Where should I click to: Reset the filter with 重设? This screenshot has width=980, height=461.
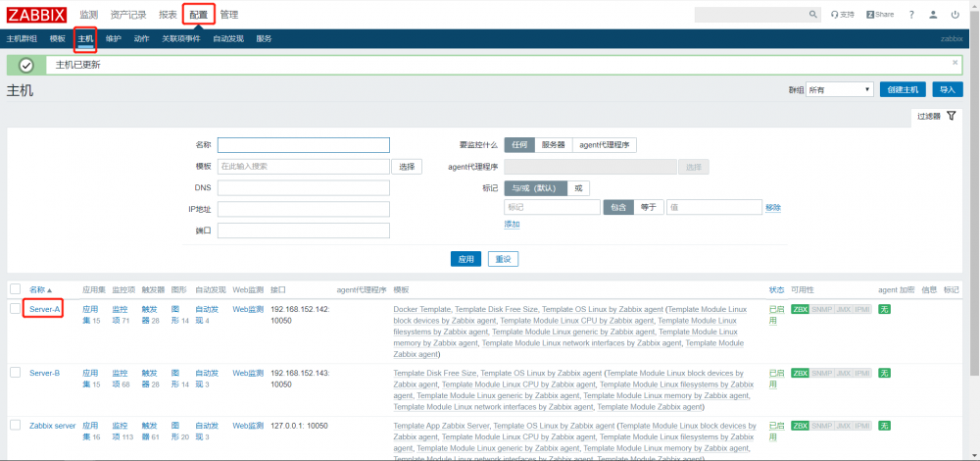(x=503, y=259)
